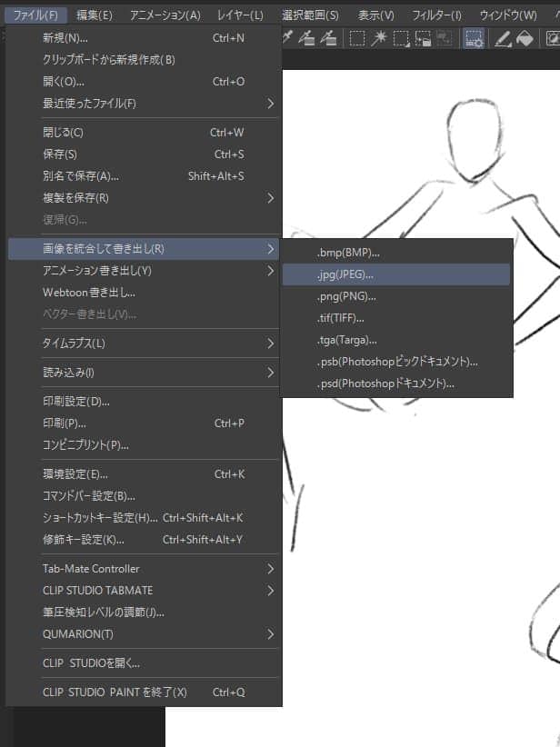The height and width of the screenshot is (747, 560).
Task: Open the レイヤー(L) menu
Action: coord(240,15)
